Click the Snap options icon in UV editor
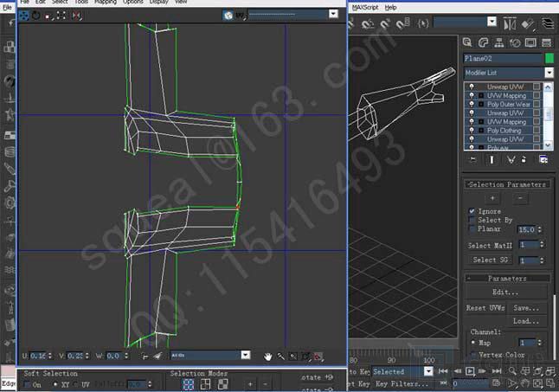 (318, 356)
